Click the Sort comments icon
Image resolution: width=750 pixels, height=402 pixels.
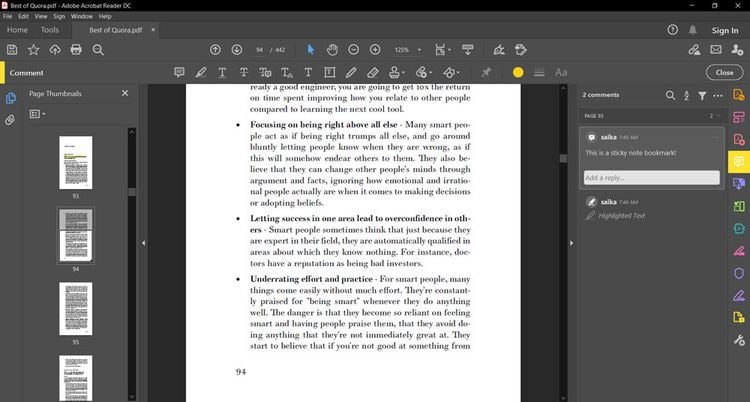[686, 96]
